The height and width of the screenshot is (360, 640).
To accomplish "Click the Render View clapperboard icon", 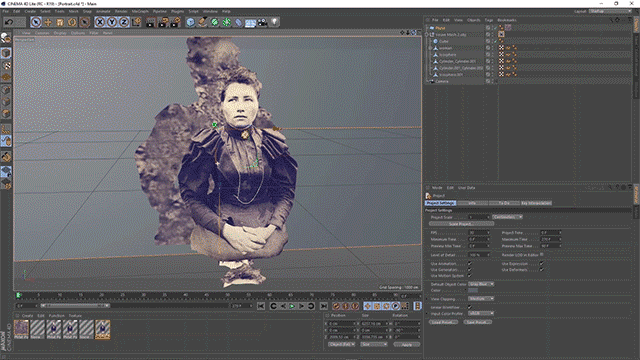I will pyautogui.click(x=151, y=22).
